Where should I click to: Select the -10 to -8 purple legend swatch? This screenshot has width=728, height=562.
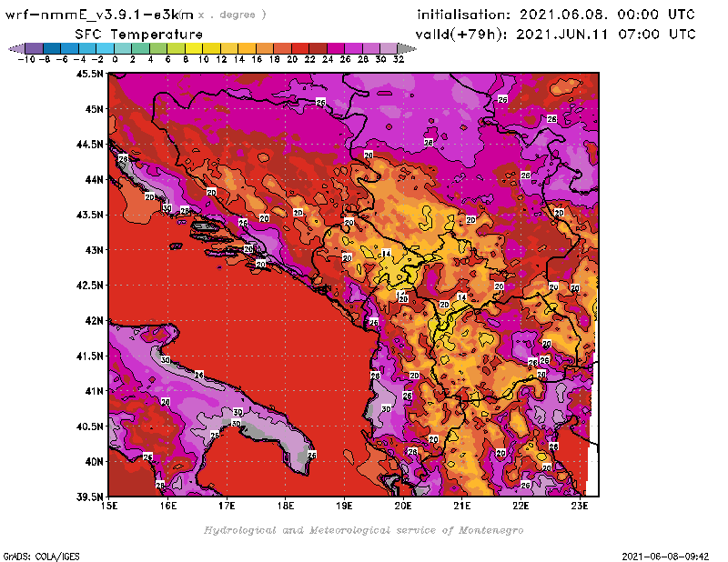[x=35, y=48]
